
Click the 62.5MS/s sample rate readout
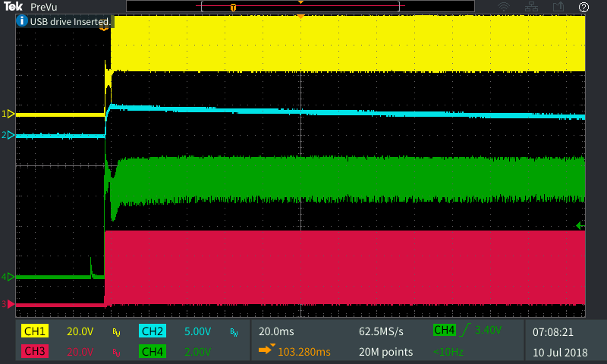(381, 331)
